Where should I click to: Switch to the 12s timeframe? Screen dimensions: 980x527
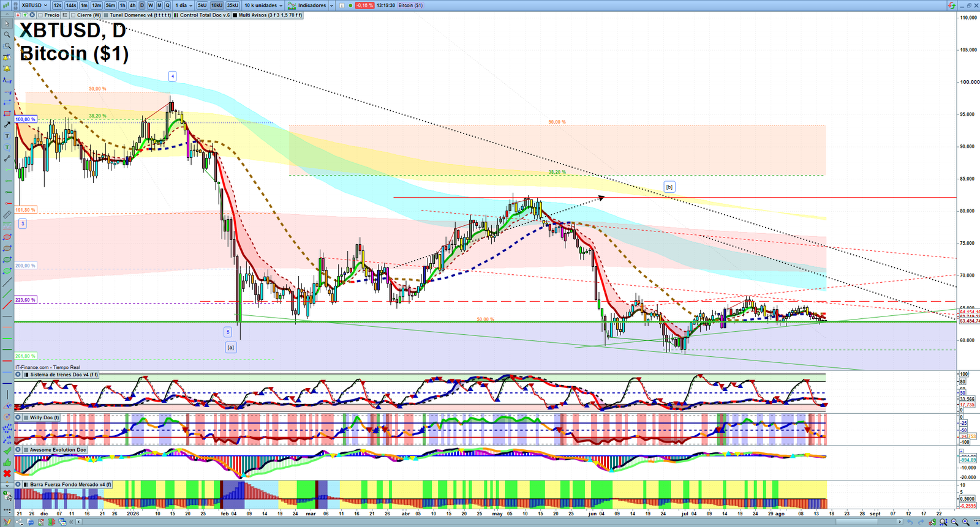[x=57, y=6]
